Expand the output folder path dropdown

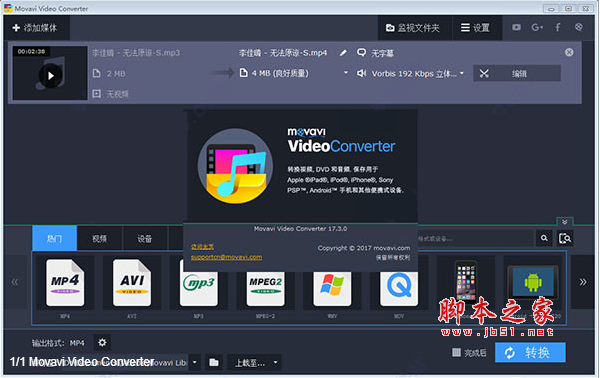194,362
